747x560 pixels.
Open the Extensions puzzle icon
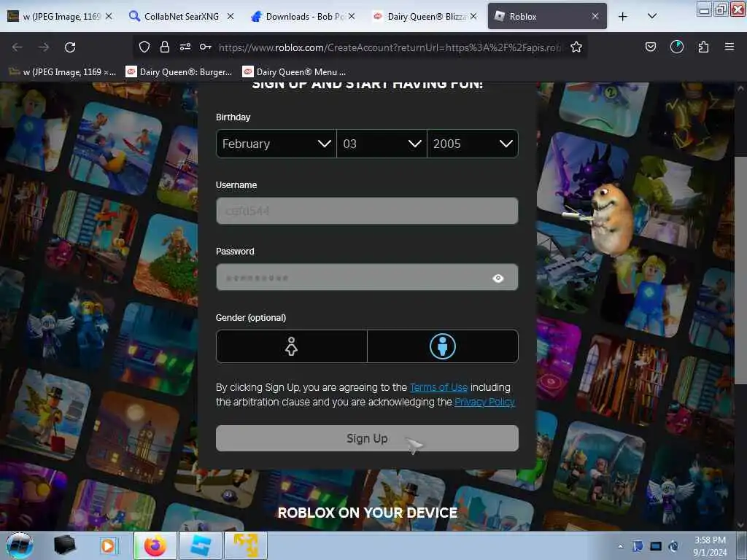(x=703, y=47)
